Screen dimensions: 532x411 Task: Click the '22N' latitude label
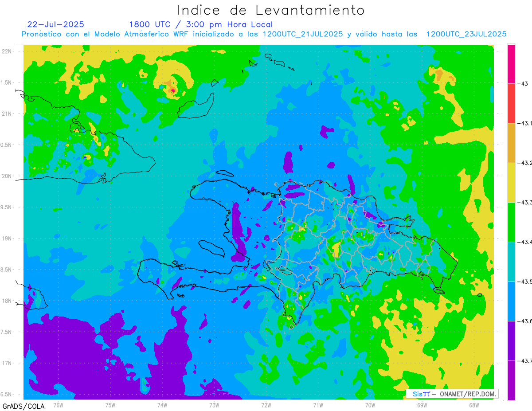pos(7,51)
